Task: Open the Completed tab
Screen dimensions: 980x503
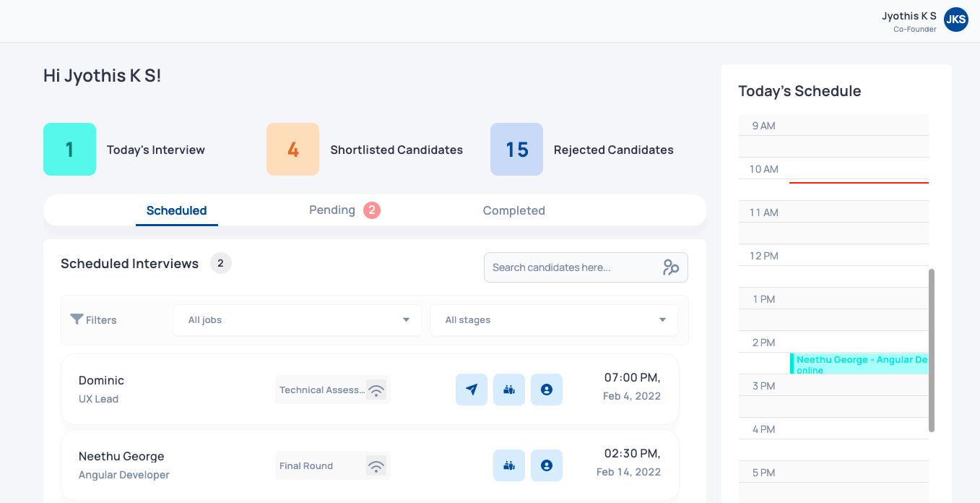Action: 513,210
